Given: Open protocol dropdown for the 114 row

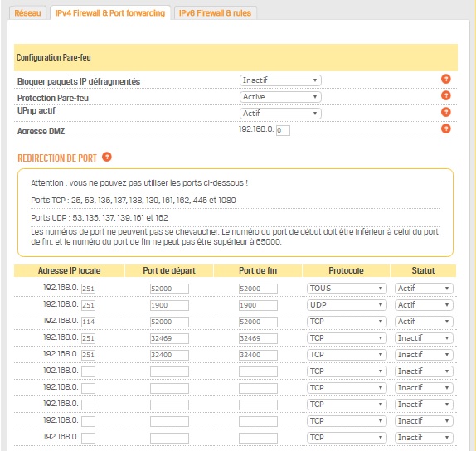Looking at the screenshot, I should point(347,322).
